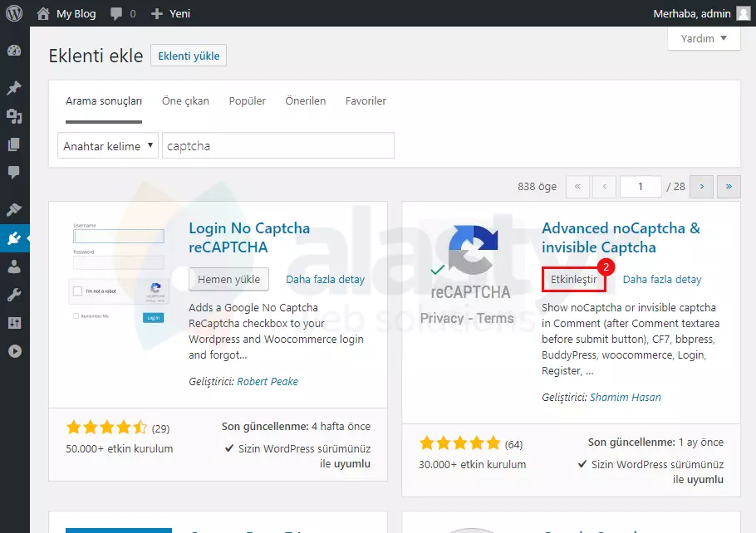
Task: Open Users via the person icon
Action: [x=14, y=266]
